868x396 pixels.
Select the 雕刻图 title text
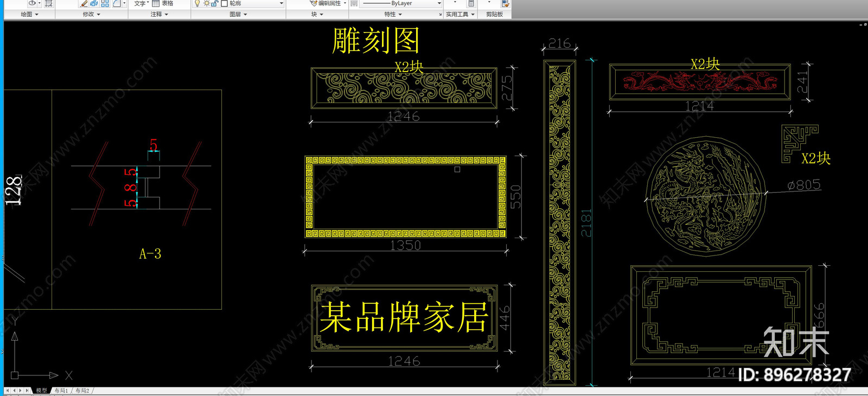tap(376, 41)
